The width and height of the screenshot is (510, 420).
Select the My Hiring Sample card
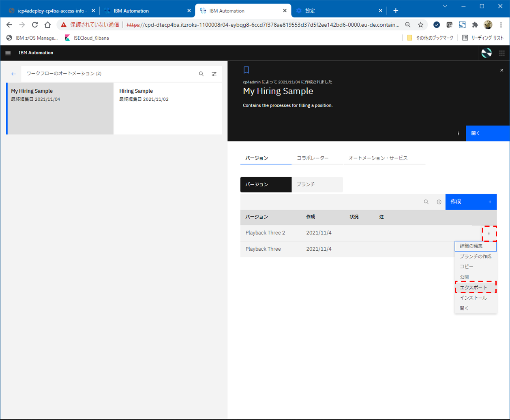[x=60, y=108]
